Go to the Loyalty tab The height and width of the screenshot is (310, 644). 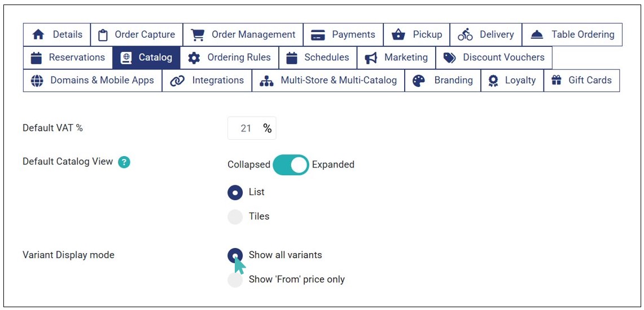click(x=512, y=81)
